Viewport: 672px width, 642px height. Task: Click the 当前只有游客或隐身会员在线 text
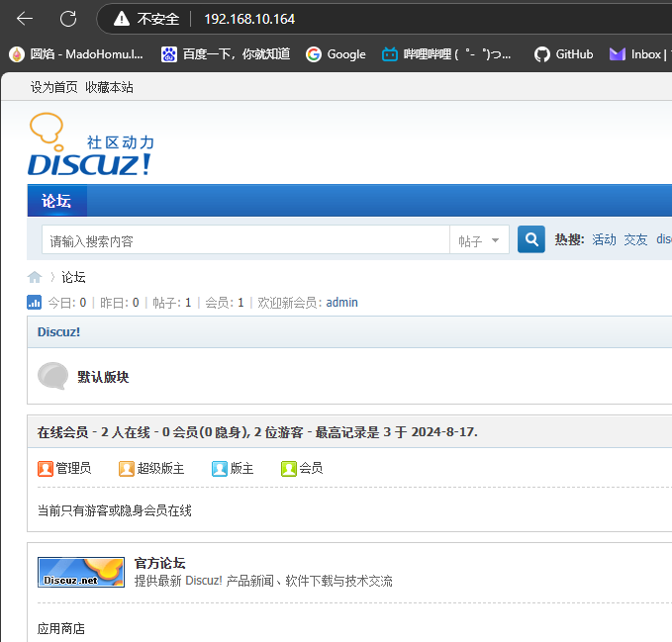[x=115, y=510]
